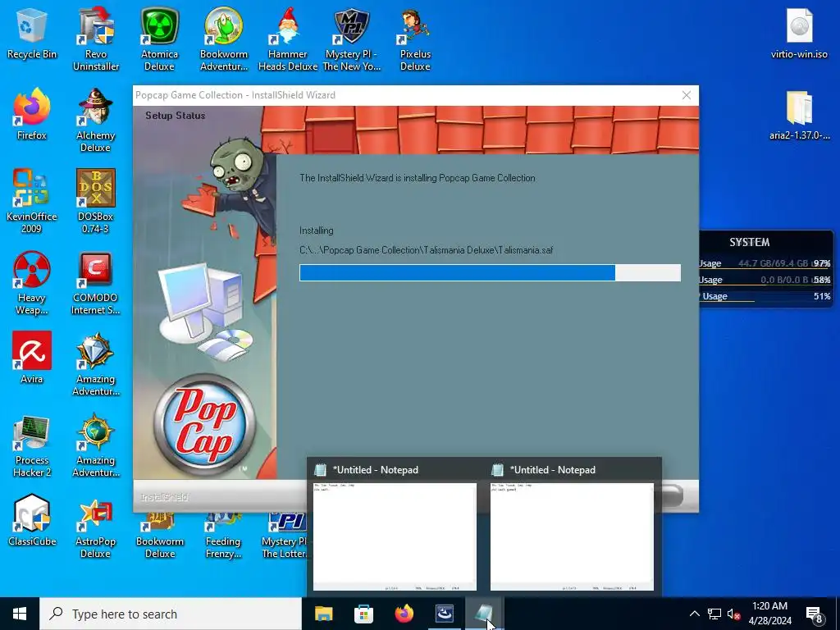The image size is (840, 630).
Task: Click Firefox icon in the taskbar
Action: click(x=404, y=614)
